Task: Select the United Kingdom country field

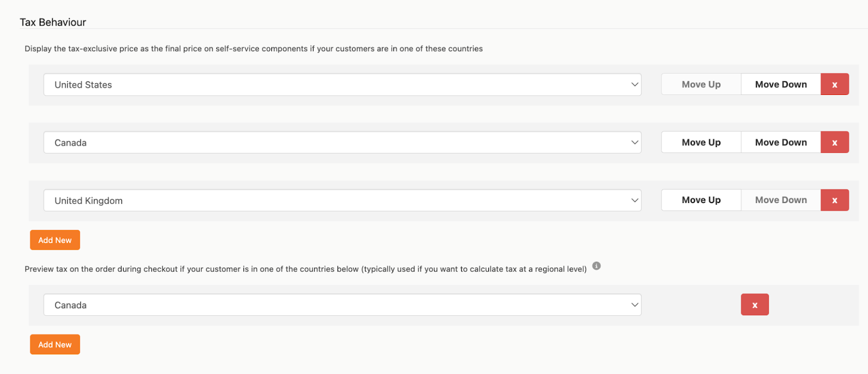Action: pos(342,200)
